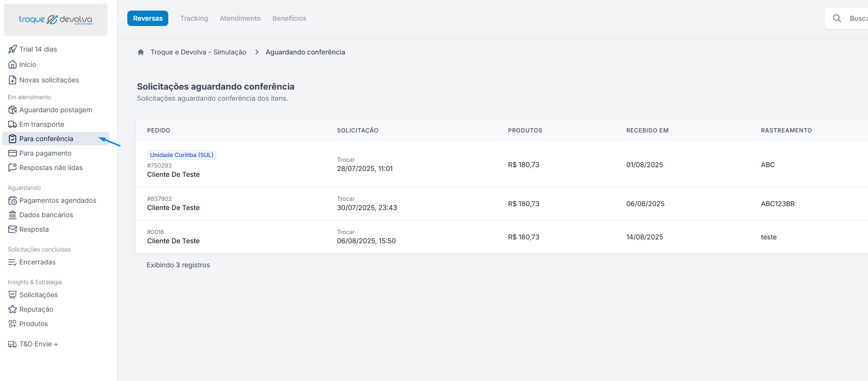The width and height of the screenshot is (868, 381).
Task: Open Encerradas requests
Action: click(x=38, y=262)
